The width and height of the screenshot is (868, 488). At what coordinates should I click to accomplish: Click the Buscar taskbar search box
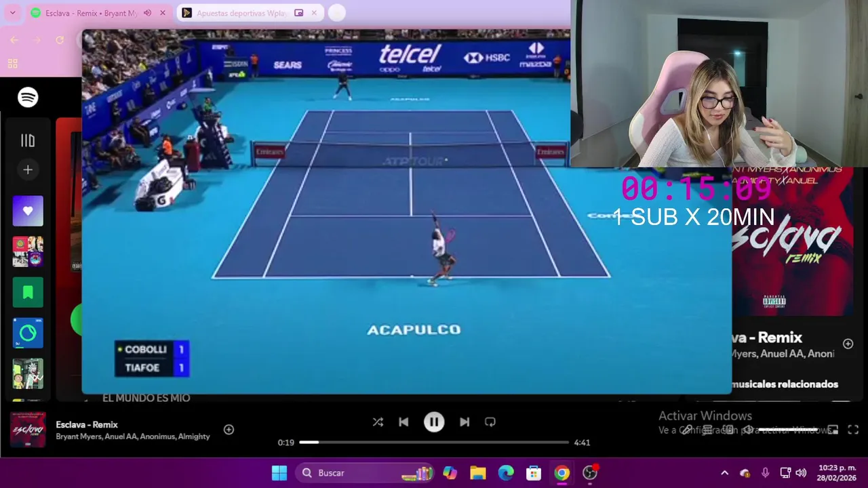pos(364,473)
